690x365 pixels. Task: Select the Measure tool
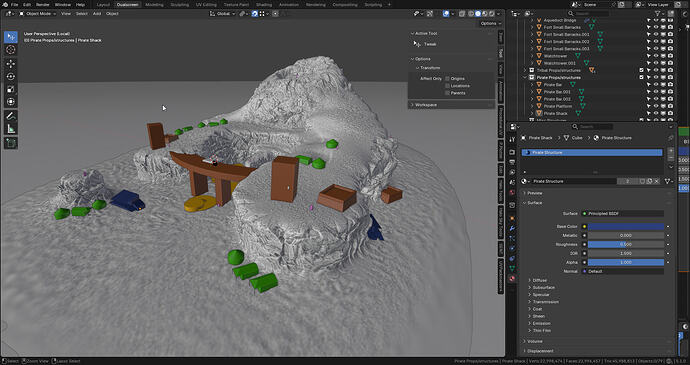(11, 129)
